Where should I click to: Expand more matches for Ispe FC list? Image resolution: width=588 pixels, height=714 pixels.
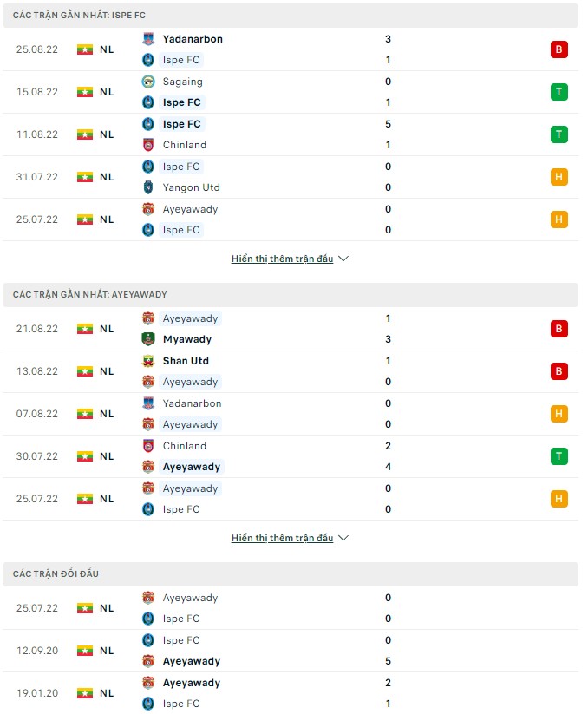click(x=290, y=258)
